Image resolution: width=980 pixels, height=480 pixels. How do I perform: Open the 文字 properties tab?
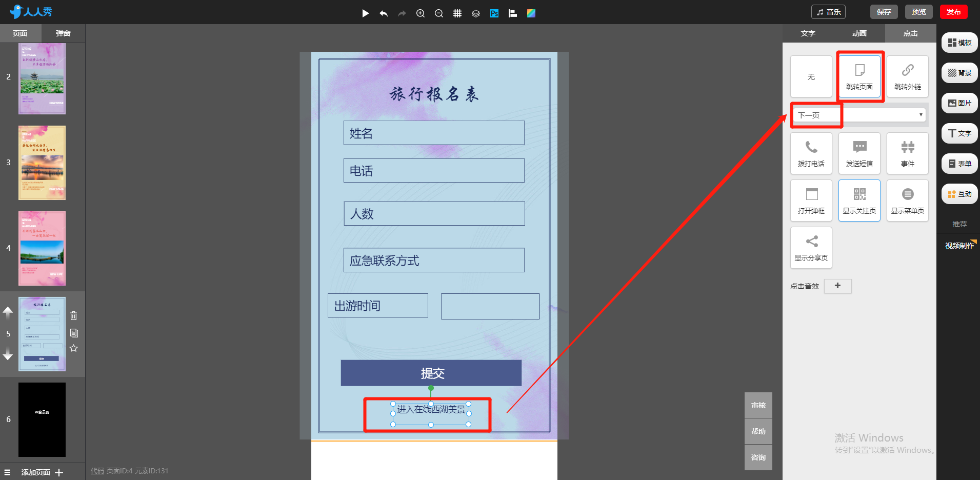(x=808, y=33)
